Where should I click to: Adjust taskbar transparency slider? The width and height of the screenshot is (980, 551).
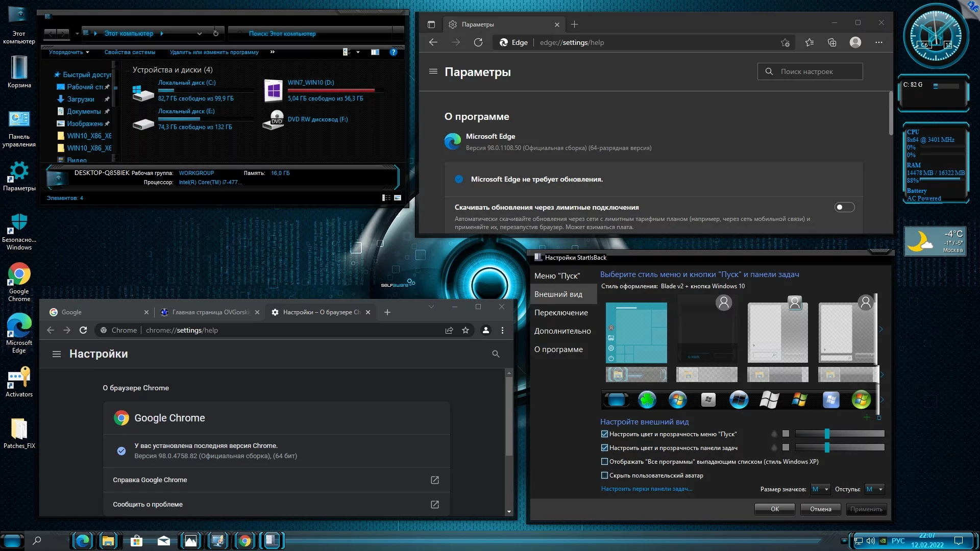pos(827,447)
